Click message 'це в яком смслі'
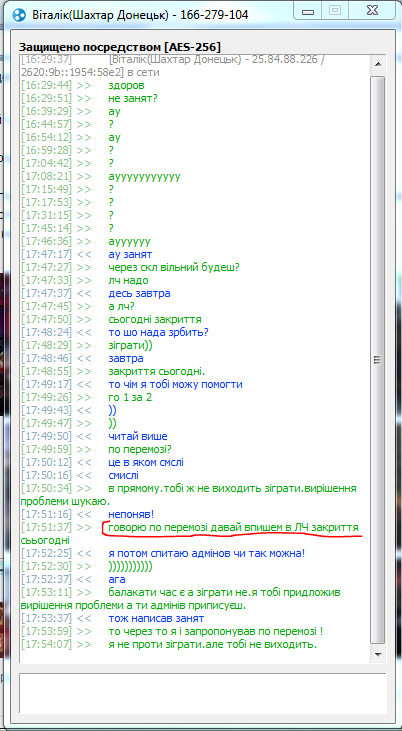 tap(146, 462)
